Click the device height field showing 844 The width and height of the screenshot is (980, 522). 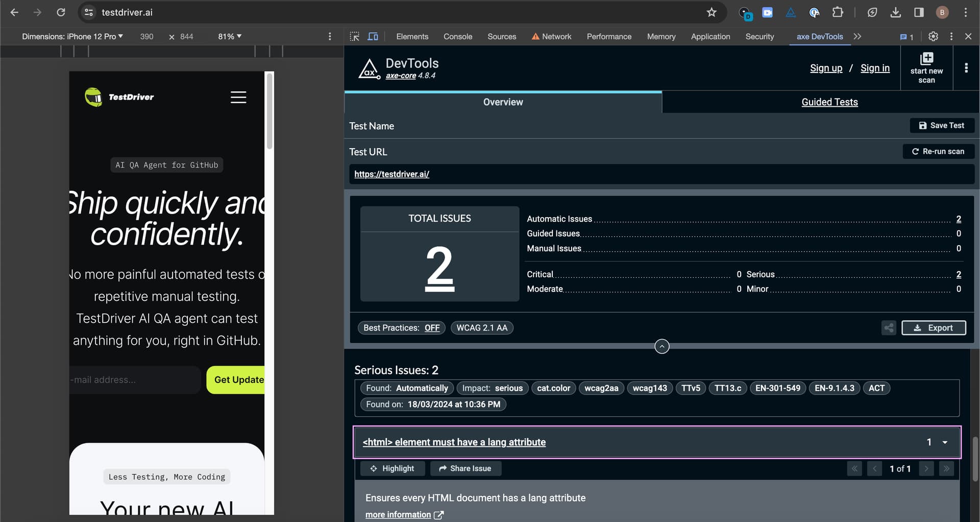tap(187, 36)
